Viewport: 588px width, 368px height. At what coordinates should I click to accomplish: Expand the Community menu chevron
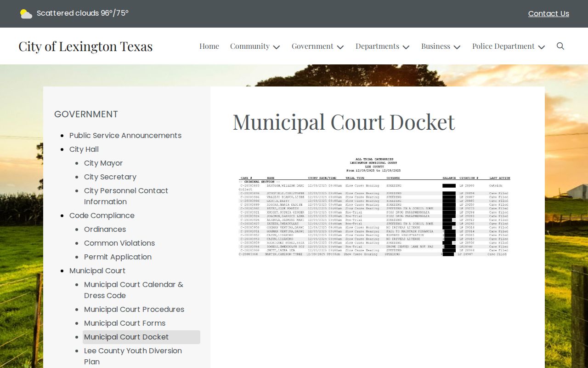point(277,47)
